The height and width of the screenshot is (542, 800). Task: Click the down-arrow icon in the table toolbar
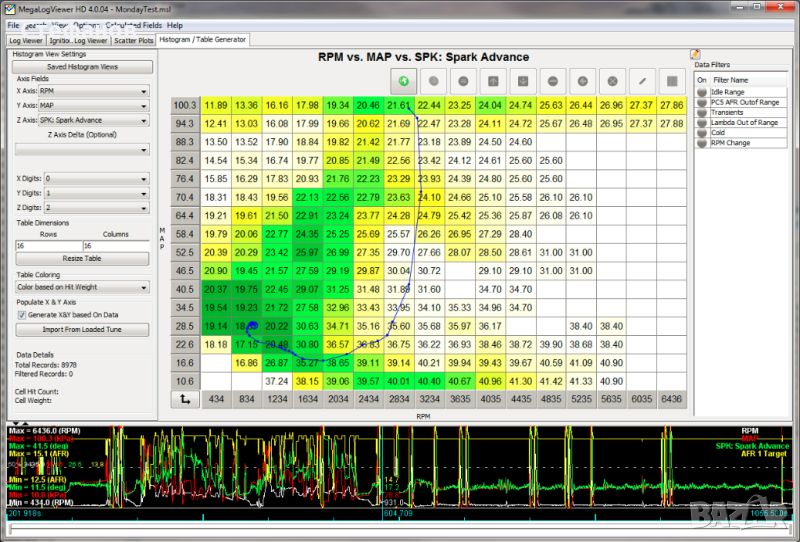[x=524, y=80]
